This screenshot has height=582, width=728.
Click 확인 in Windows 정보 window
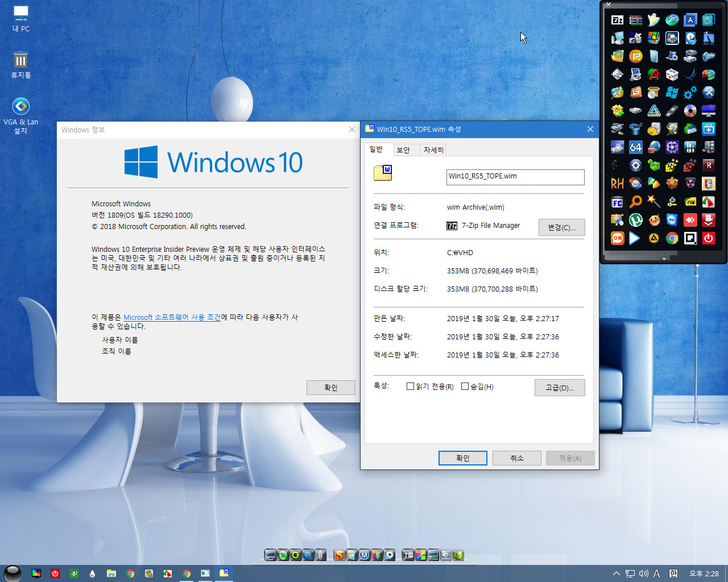tap(331, 388)
